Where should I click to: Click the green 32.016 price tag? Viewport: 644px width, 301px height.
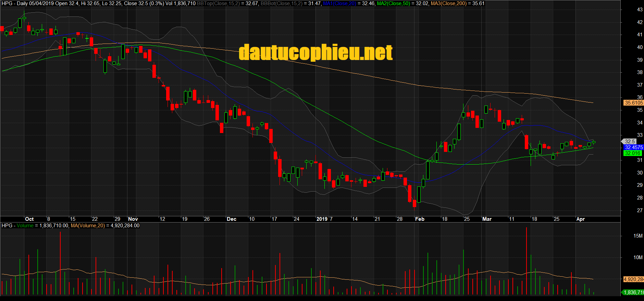pos(632,153)
